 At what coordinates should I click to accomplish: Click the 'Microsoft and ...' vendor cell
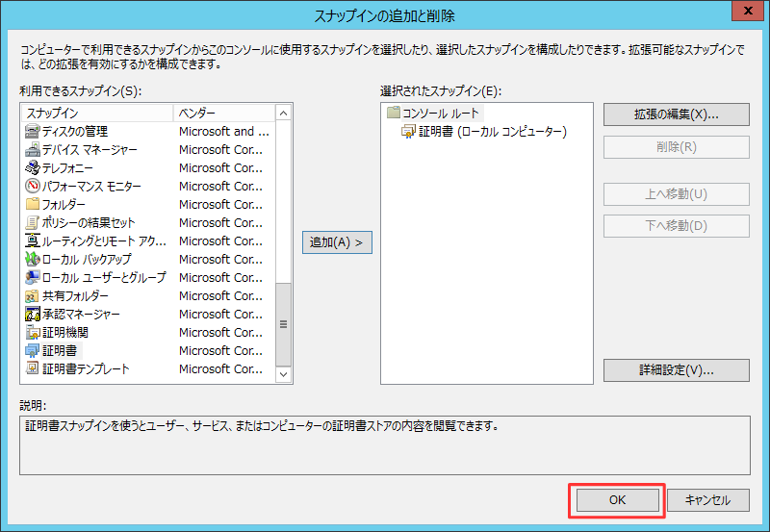click(224, 131)
